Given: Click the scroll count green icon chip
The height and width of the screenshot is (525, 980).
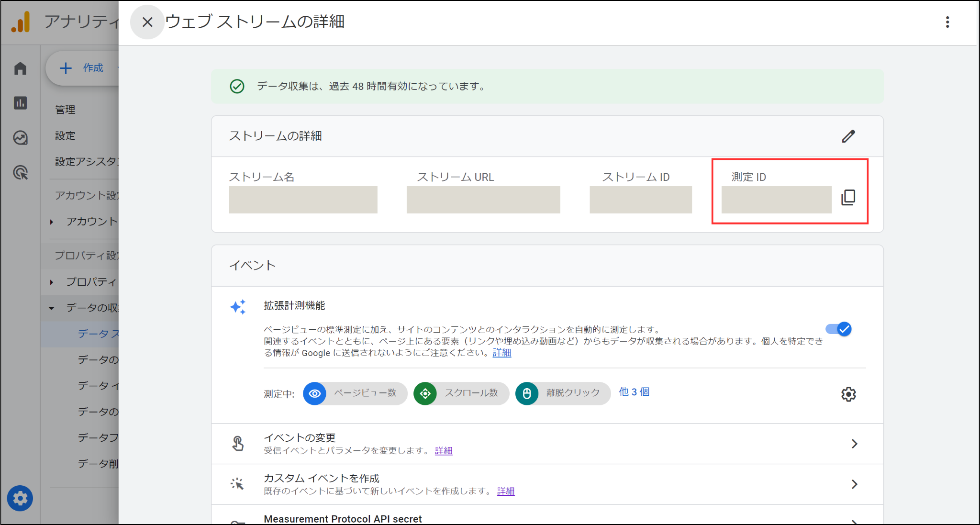Looking at the screenshot, I should 425,393.
